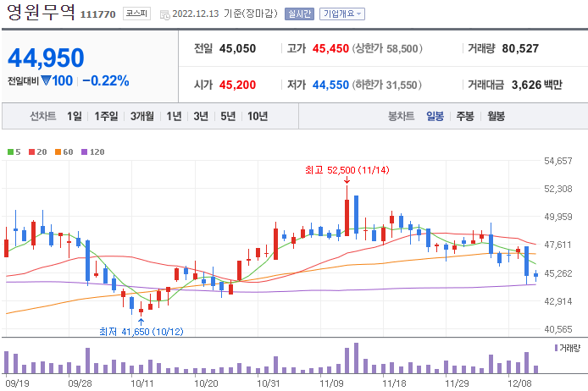
Task: Click the 영원무역 stock name heading
Action: point(41,13)
